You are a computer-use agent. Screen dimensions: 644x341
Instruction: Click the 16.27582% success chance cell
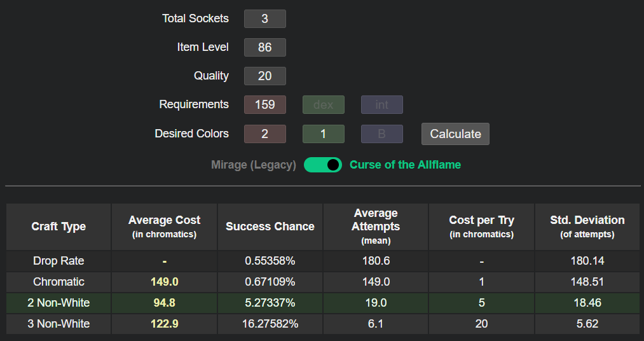270,324
